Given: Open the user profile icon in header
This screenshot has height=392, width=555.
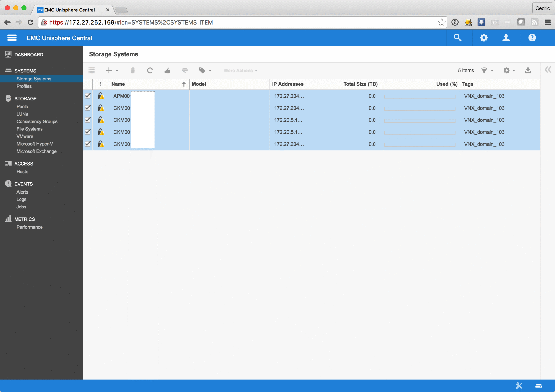Looking at the screenshot, I should pyautogui.click(x=506, y=38).
